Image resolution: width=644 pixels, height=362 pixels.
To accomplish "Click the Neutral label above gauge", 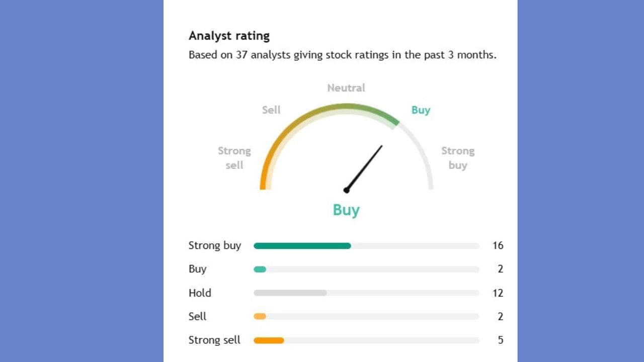I will click(346, 88).
